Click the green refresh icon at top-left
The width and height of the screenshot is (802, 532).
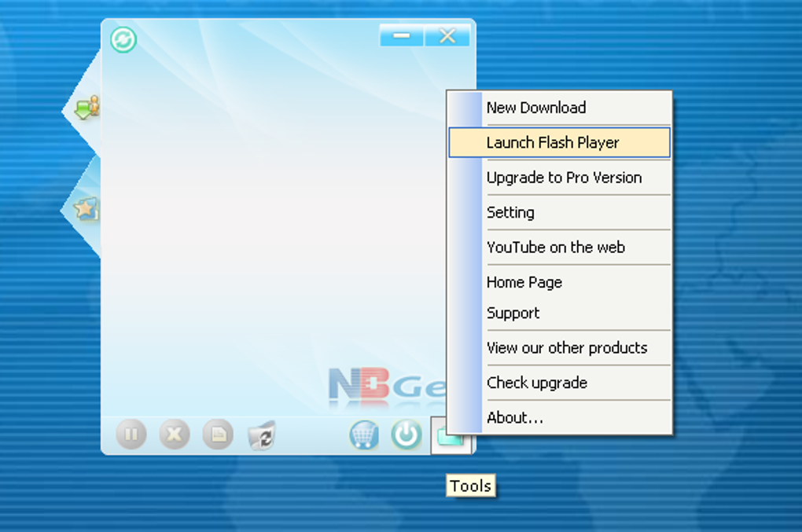(123, 40)
